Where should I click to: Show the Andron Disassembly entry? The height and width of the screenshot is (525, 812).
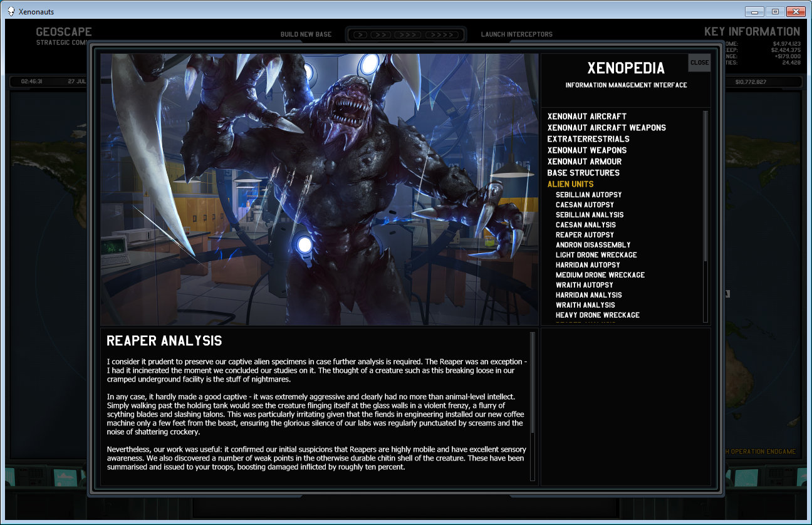coord(593,245)
